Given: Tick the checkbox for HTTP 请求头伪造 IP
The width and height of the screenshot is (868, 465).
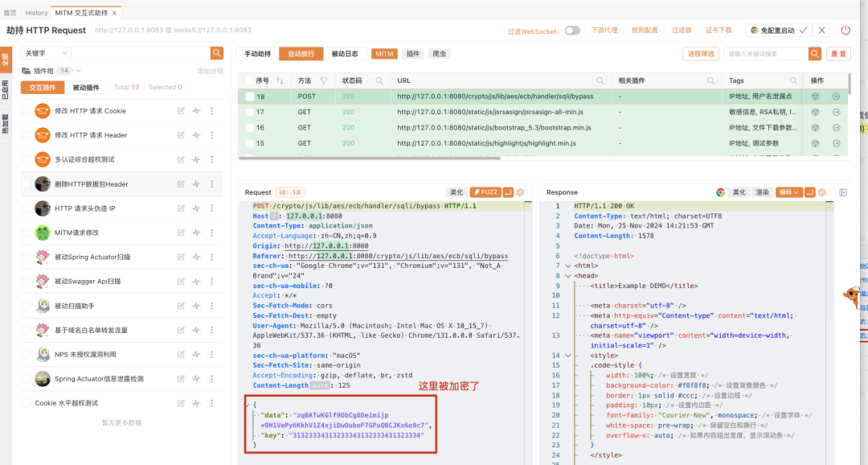Looking at the screenshot, I should click(26, 208).
